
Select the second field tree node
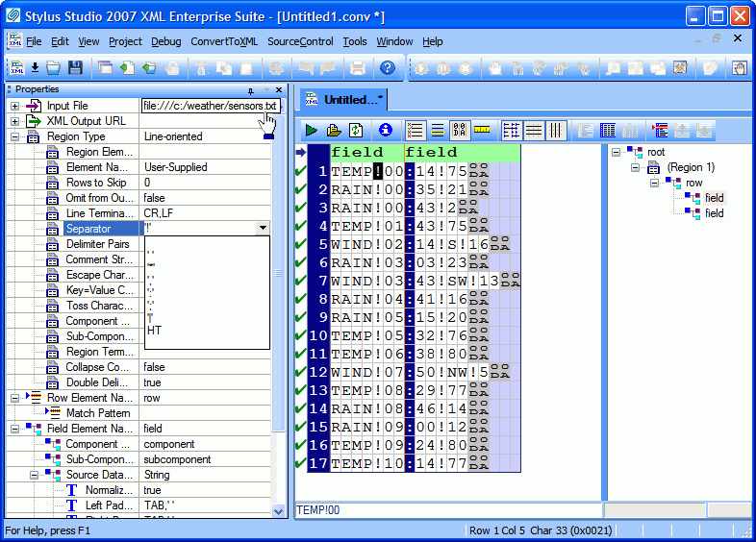click(x=714, y=213)
